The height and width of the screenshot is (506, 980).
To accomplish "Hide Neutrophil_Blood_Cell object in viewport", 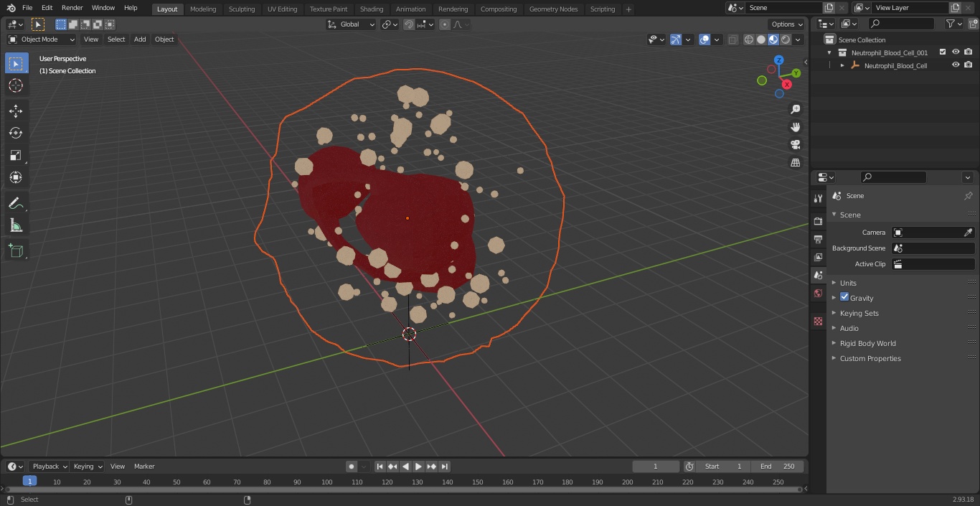I will (x=956, y=65).
